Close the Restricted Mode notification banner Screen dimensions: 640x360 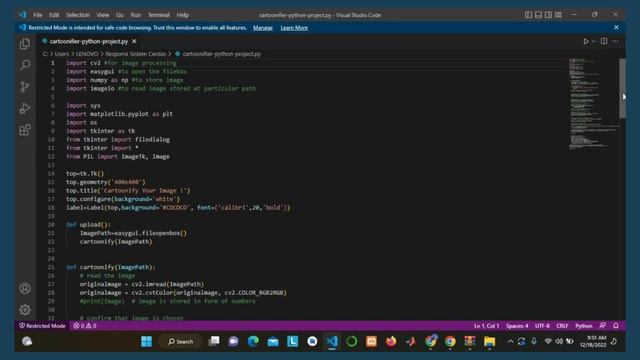(616, 27)
